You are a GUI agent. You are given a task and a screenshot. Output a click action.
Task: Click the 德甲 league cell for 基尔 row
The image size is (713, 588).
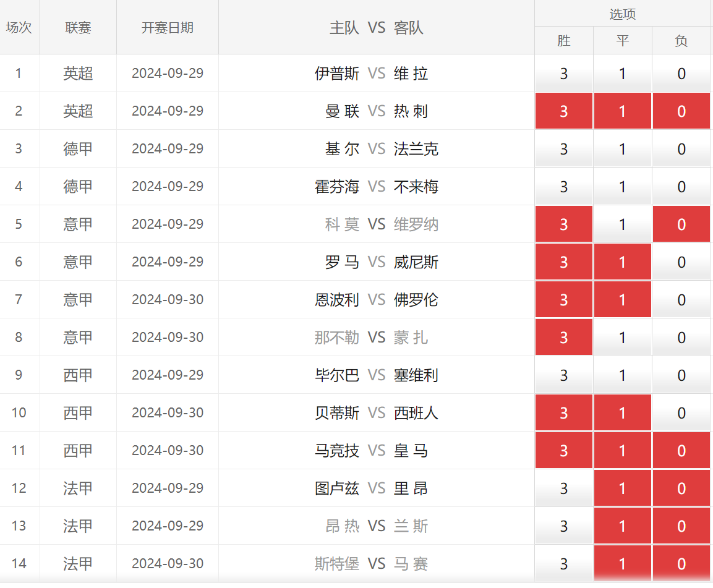point(78,149)
